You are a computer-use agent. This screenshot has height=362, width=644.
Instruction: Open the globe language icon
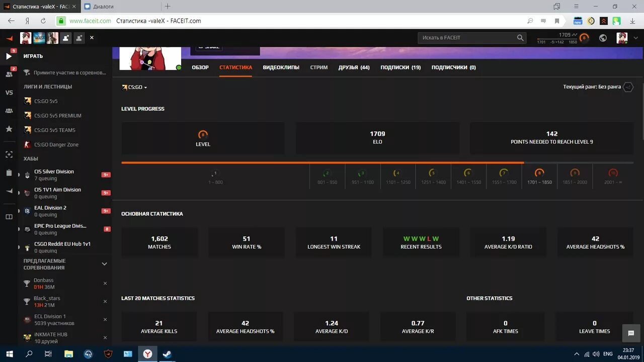[603, 38]
